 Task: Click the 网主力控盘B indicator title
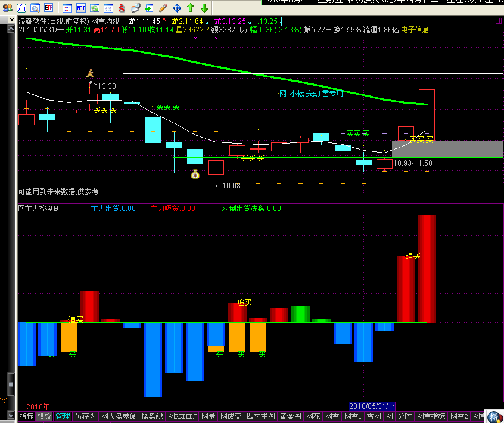point(38,209)
